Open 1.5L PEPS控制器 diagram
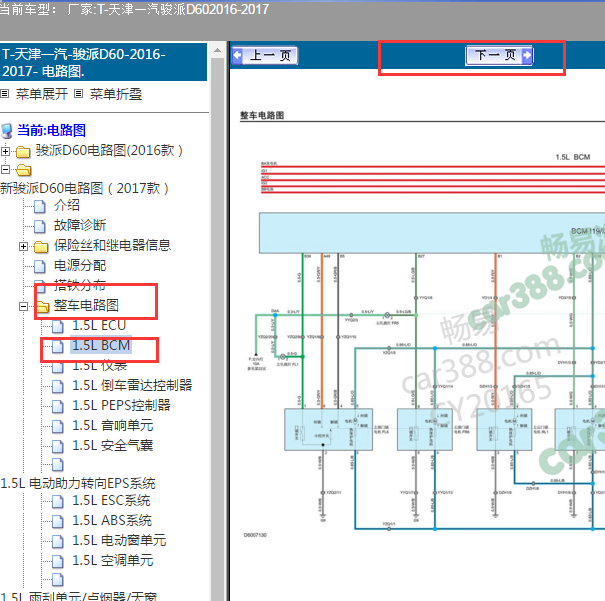This screenshot has width=605, height=601. [122, 405]
